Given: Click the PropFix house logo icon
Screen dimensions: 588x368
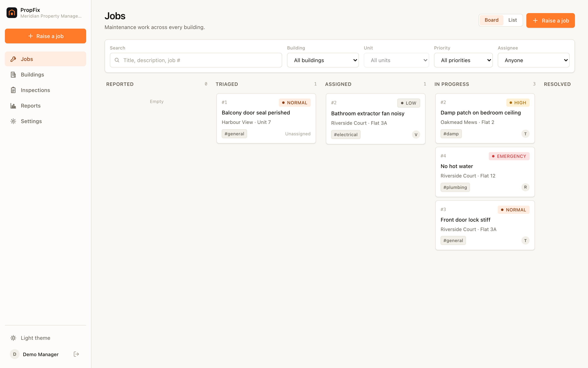Looking at the screenshot, I should (12, 13).
